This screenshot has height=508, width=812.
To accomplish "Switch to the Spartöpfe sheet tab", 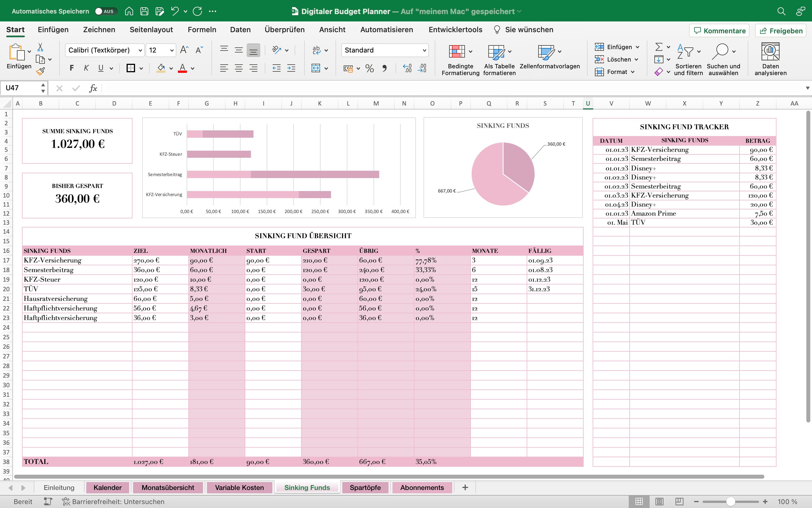I will pyautogui.click(x=365, y=487).
